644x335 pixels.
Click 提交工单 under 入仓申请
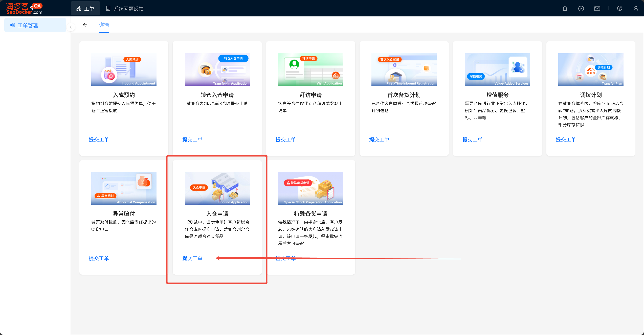coord(192,258)
